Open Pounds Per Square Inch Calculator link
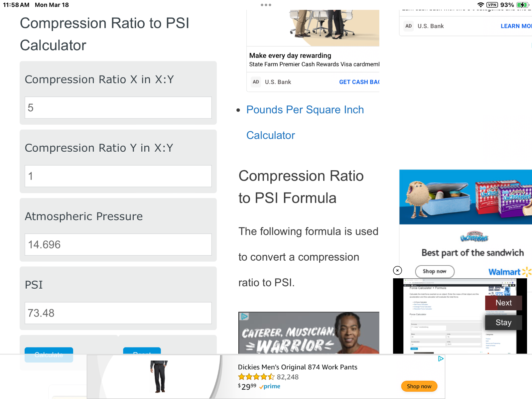This screenshot has height=399, width=532. [x=305, y=110]
